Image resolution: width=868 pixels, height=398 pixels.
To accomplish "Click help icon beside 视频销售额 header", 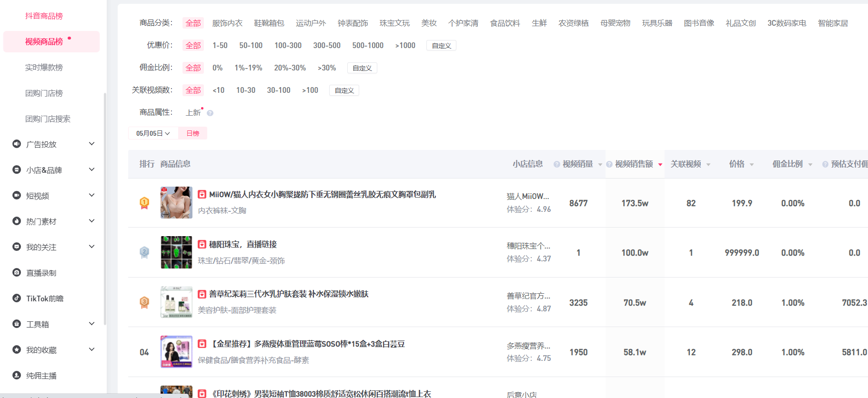I will tap(609, 164).
